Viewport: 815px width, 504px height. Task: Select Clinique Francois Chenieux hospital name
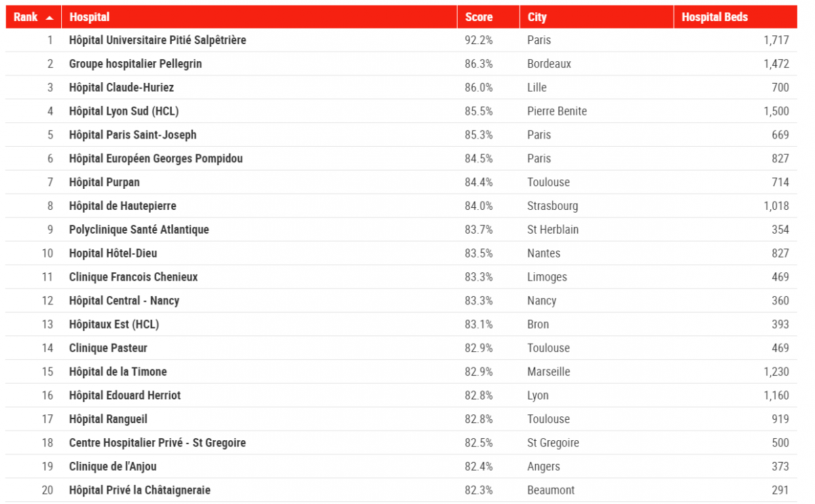133,277
